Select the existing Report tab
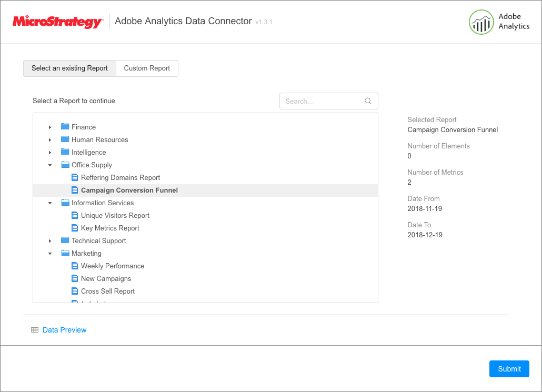This screenshot has width=542, height=392. (x=69, y=68)
